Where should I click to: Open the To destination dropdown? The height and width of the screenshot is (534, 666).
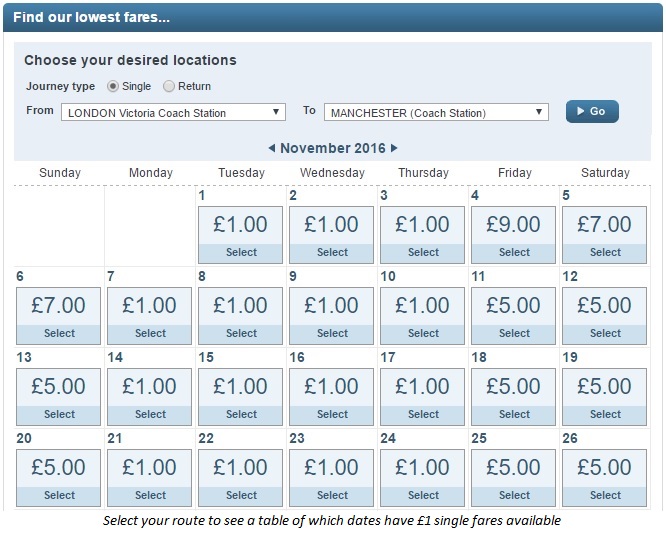pos(436,113)
